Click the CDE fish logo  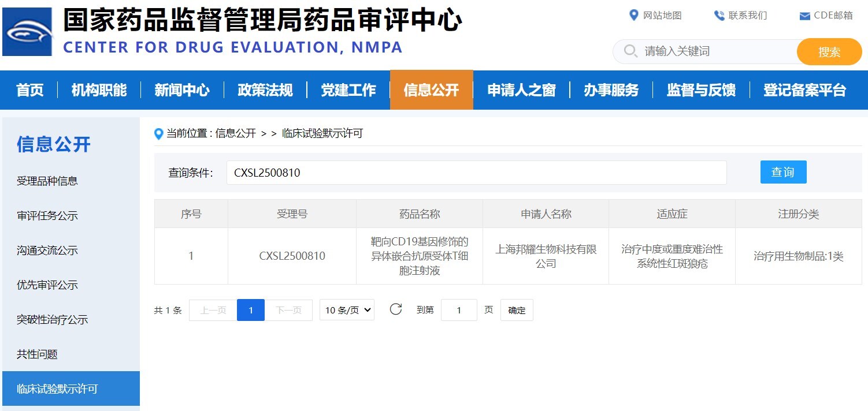coord(27,30)
